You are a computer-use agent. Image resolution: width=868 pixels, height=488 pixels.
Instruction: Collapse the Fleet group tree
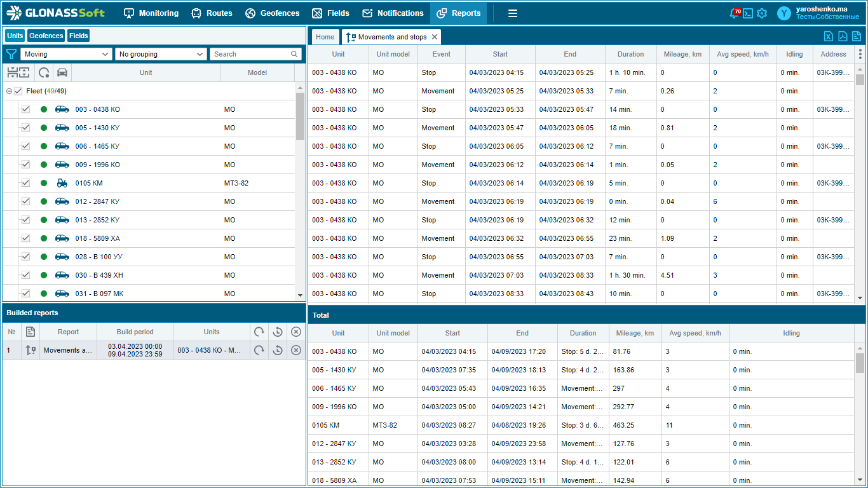(x=9, y=91)
